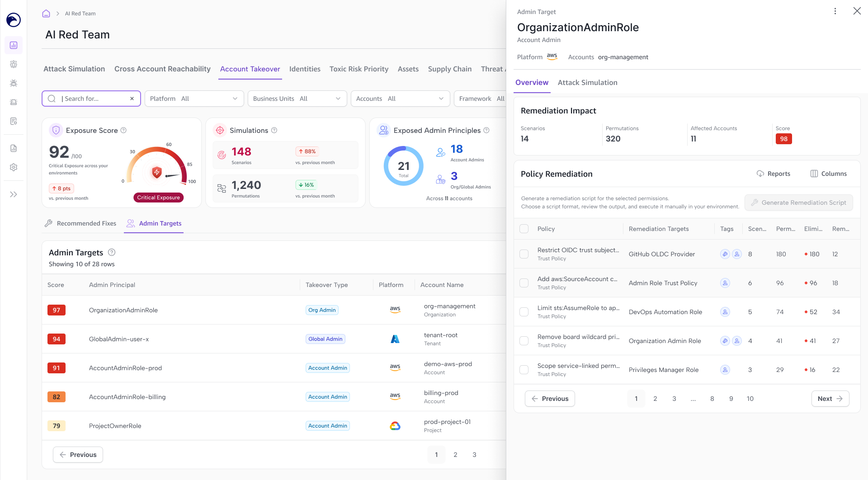This screenshot has height=480, width=868.
Task: Open settings gear in sidebar
Action: (x=14, y=167)
